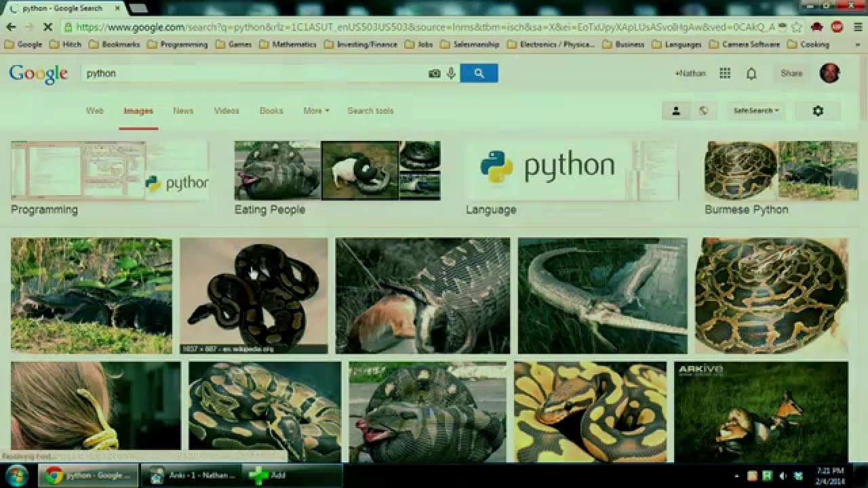Click the +Nathan link

coord(690,73)
